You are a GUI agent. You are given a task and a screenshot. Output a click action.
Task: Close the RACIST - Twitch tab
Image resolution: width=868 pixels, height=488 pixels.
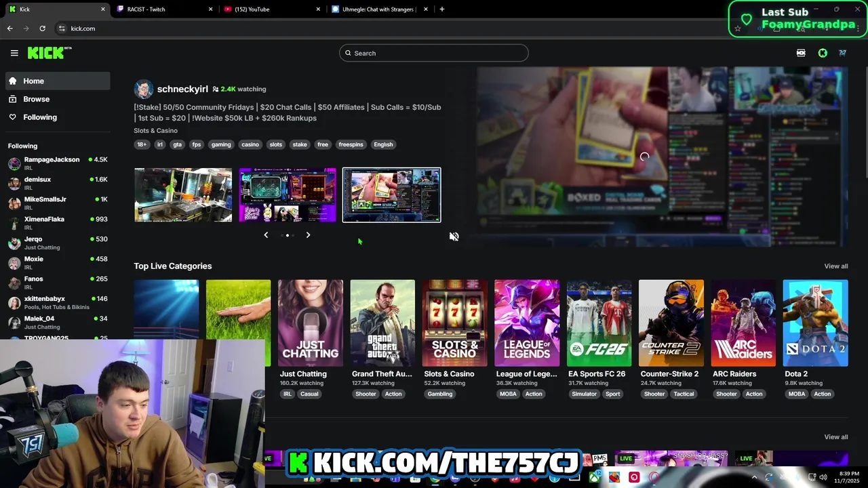(x=210, y=9)
